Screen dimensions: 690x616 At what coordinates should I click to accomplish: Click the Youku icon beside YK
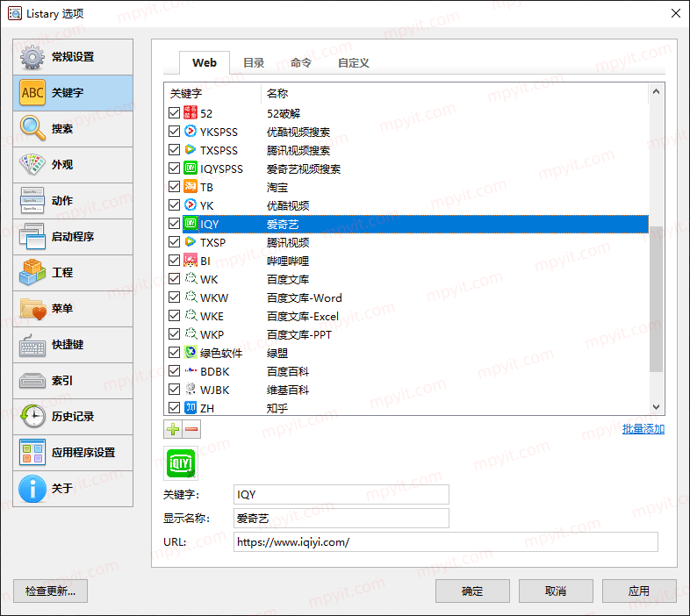190,205
